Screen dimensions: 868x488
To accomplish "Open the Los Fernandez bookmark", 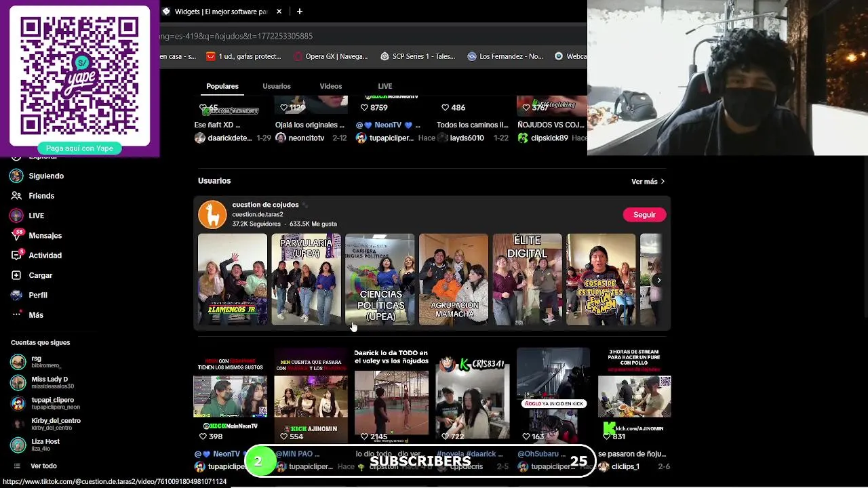I will point(506,56).
